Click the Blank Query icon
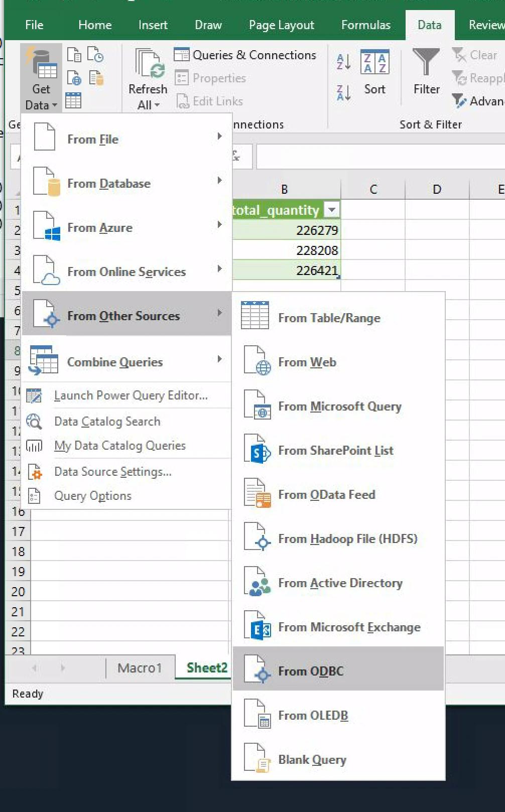This screenshot has height=812, width=505. 257,758
